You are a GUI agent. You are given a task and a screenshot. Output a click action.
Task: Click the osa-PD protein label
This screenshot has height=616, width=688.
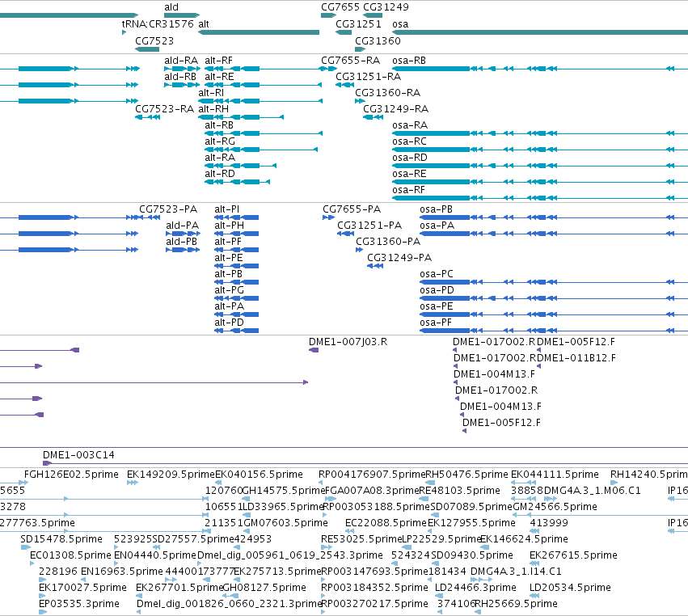click(x=437, y=290)
